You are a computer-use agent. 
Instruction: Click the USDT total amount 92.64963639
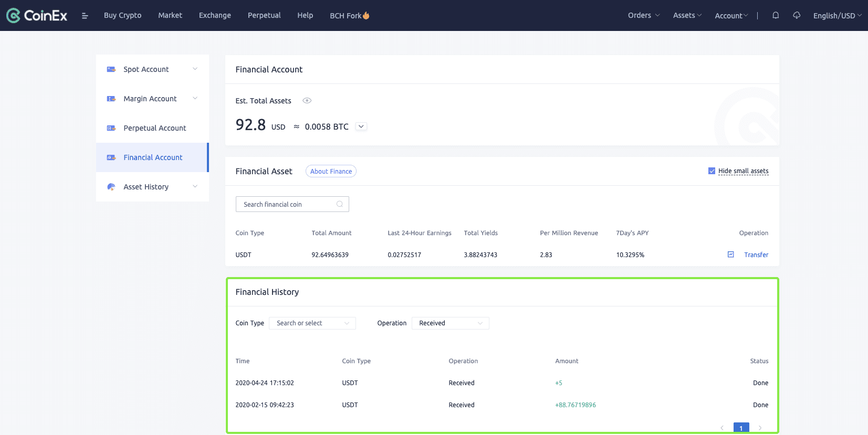[330, 255]
